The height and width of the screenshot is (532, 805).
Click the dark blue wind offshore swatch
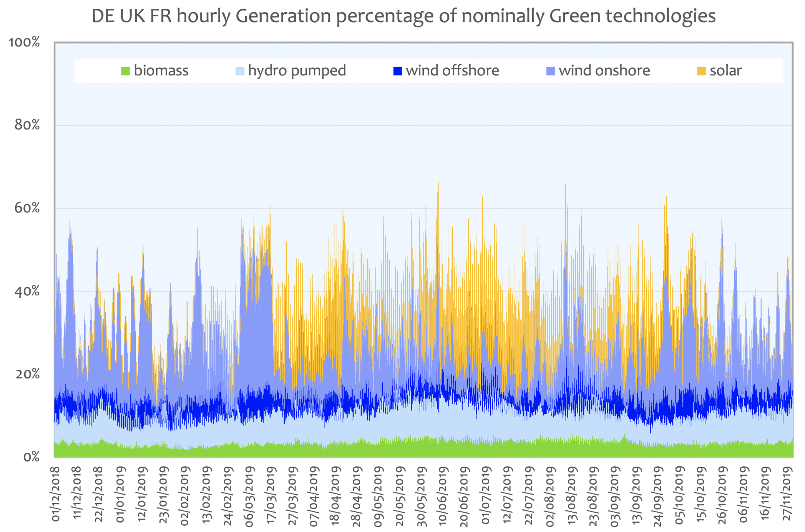[397, 71]
